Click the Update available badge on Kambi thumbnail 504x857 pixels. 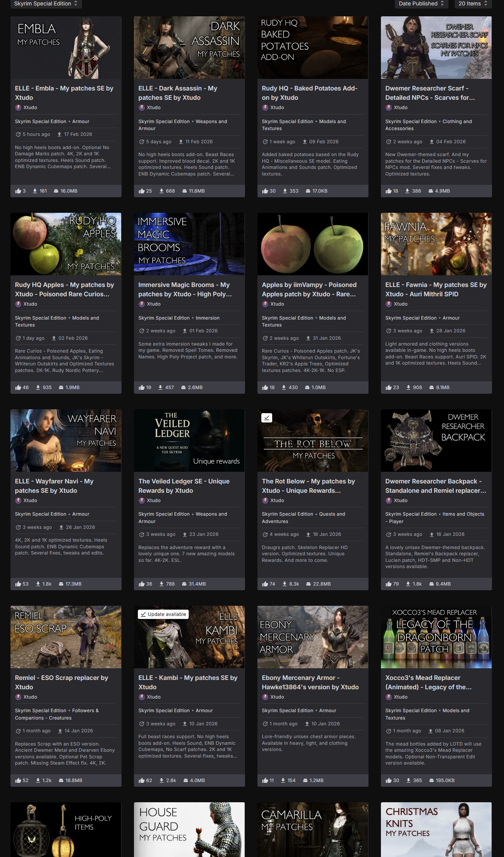163,614
